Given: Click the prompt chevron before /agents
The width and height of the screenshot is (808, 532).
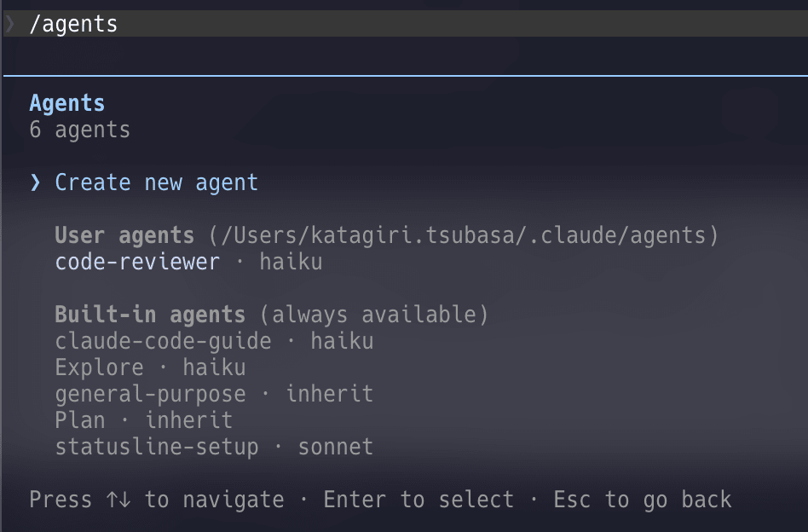Looking at the screenshot, I should [9, 24].
